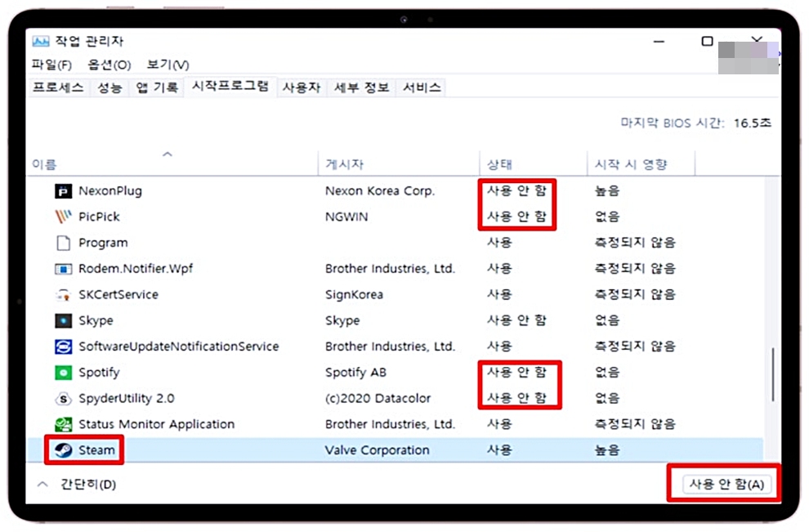
Task: Click the Rodem.Notifier.Wpf icon
Action: pyautogui.click(x=63, y=269)
